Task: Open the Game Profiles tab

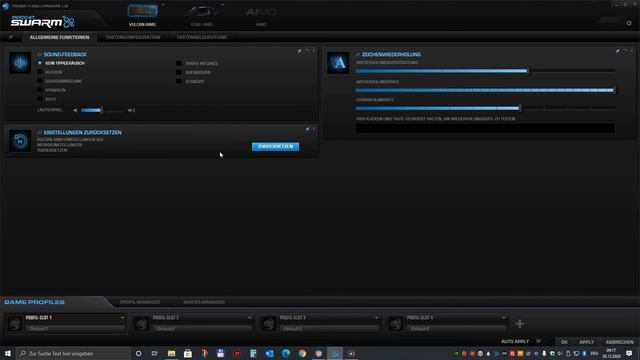Action: pyautogui.click(x=34, y=302)
